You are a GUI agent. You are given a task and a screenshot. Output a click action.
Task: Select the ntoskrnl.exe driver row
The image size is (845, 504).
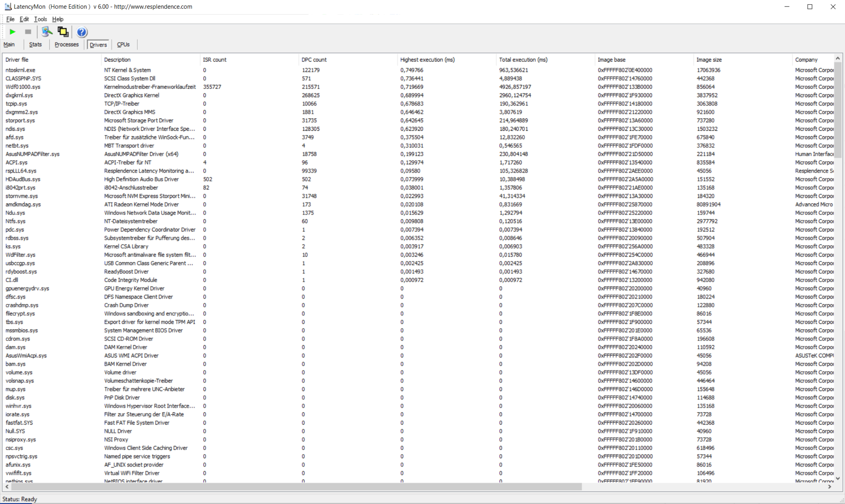coord(20,70)
